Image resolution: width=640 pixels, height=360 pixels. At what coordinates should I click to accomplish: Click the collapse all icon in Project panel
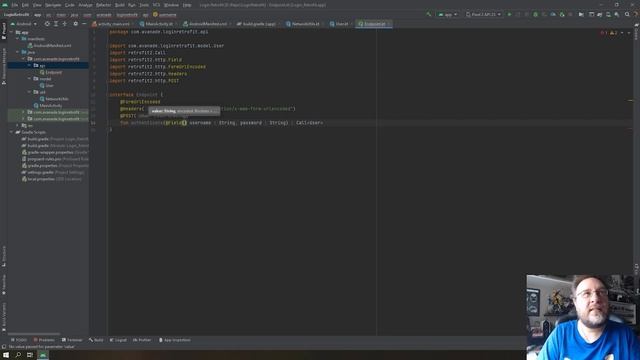pos(64,24)
